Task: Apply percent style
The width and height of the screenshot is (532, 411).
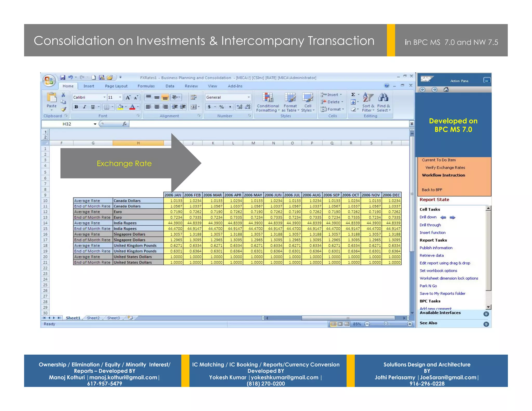Action: point(222,107)
